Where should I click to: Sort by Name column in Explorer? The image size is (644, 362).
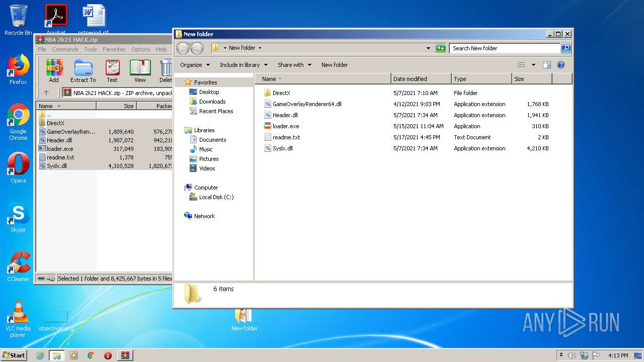323,79
